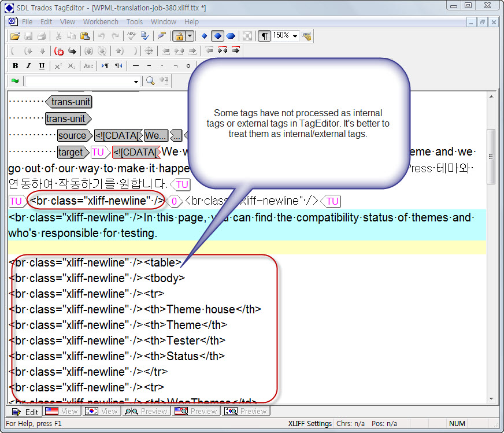504x433 pixels.
Task: Click the Paste clipboard icon
Action: [x=84, y=36]
